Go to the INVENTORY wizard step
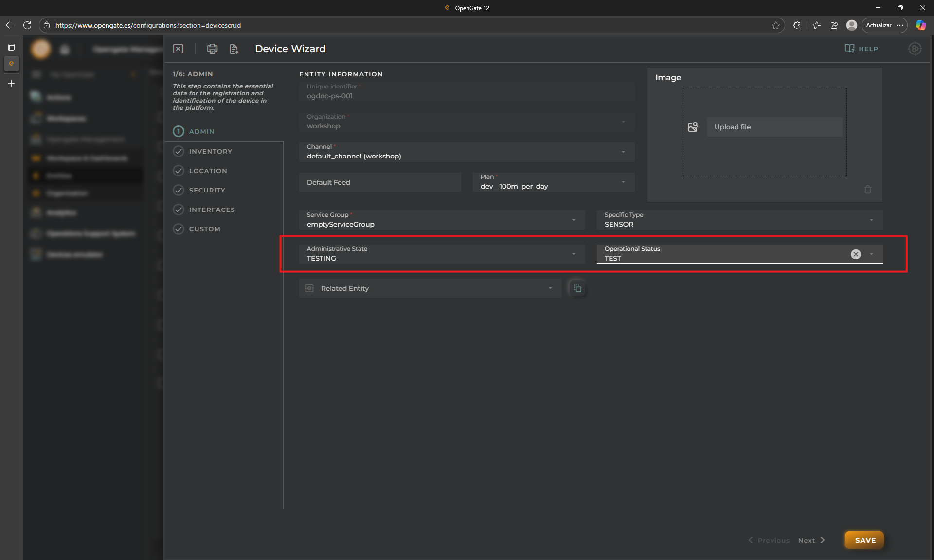The height and width of the screenshot is (560, 934). (210, 151)
